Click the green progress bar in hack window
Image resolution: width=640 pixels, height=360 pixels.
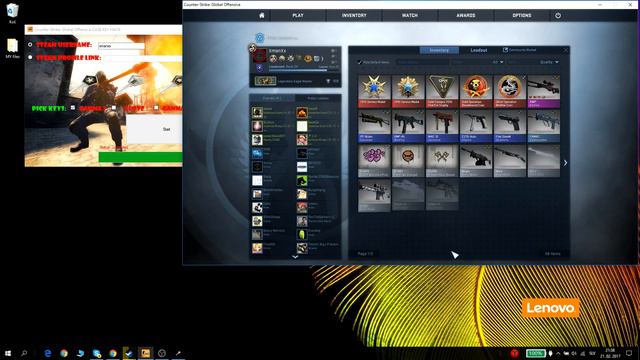[140, 157]
